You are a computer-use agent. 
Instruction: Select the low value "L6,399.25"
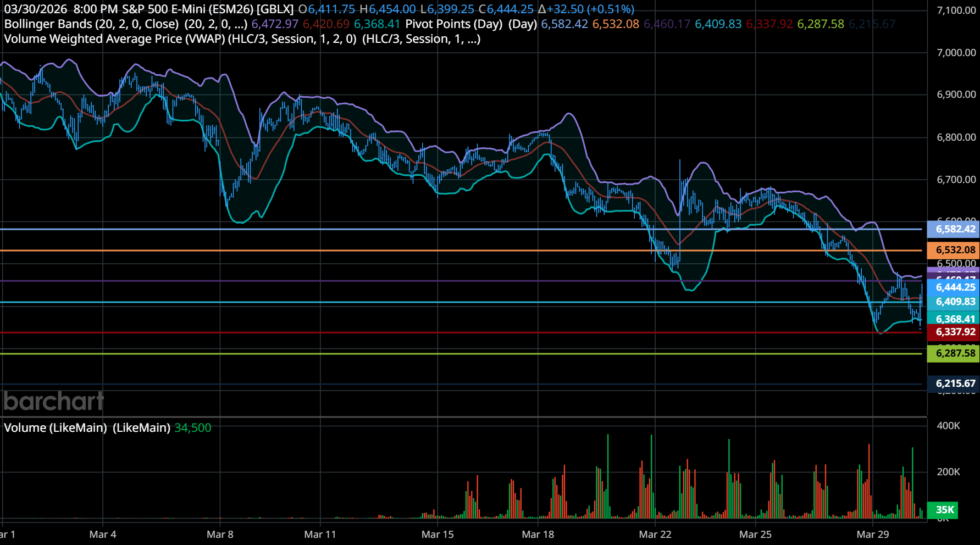click(447, 9)
